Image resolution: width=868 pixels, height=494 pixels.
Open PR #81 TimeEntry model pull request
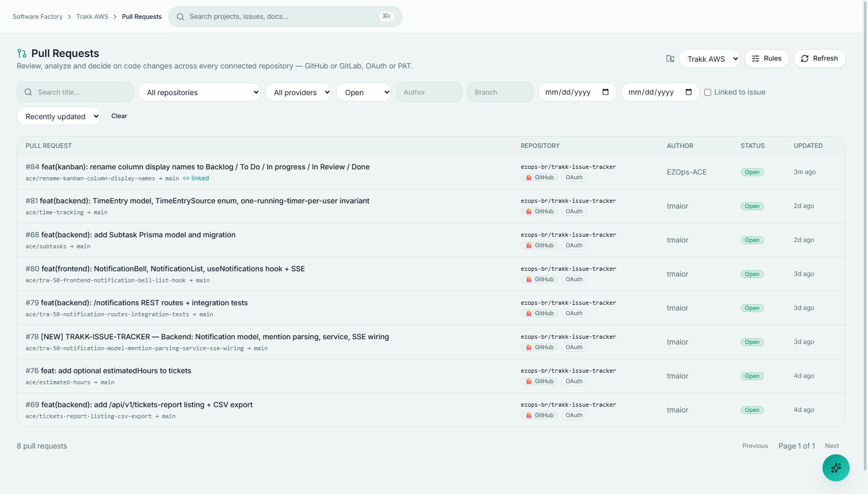(198, 201)
